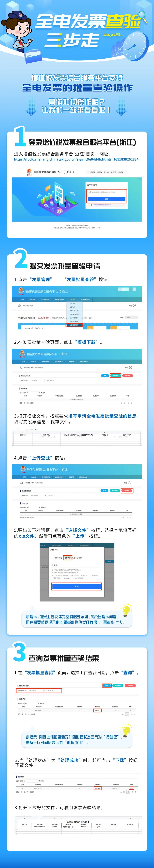Click the blue 上传 button in the 文件上传 dialog

click(x=77, y=587)
